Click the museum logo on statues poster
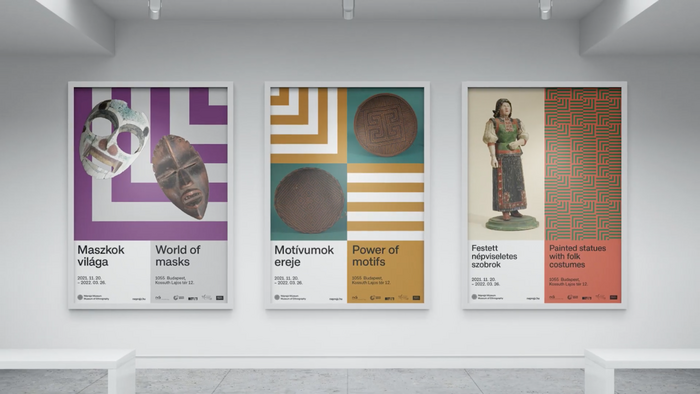 point(487,297)
